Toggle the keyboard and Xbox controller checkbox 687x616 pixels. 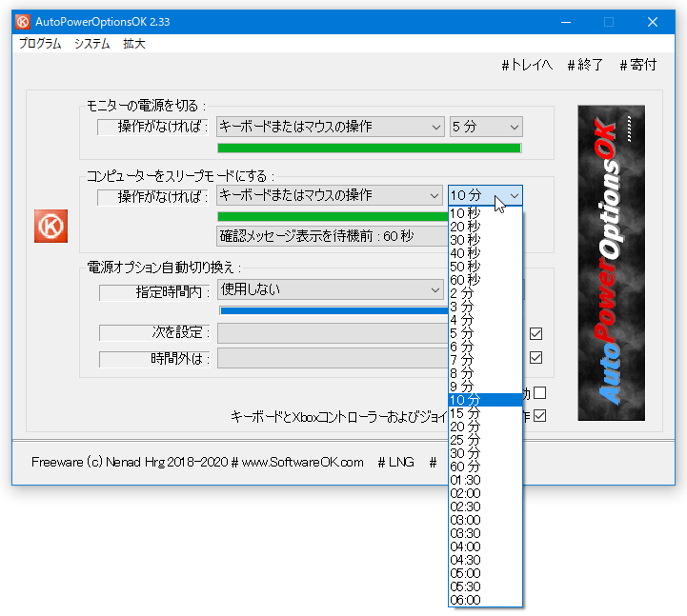tap(539, 415)
